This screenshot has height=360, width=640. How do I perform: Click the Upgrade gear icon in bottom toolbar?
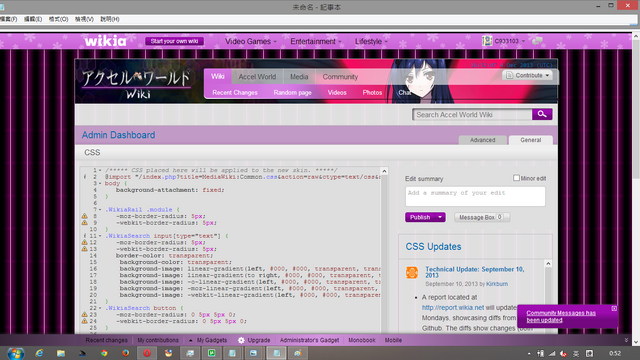(241, 340)
